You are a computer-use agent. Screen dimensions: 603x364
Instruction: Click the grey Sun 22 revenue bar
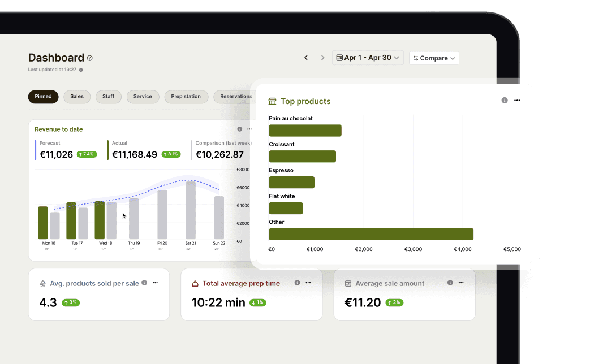pos(219,218)
